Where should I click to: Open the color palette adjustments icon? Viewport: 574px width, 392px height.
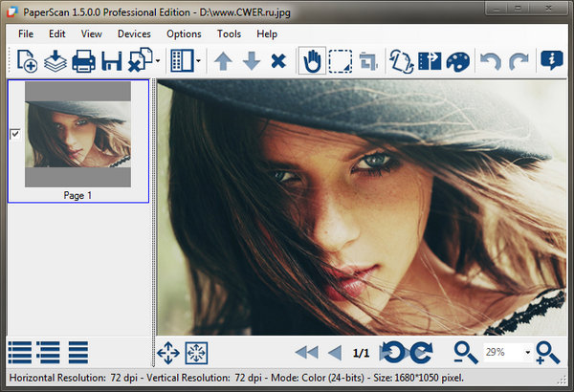coord(458,61)
